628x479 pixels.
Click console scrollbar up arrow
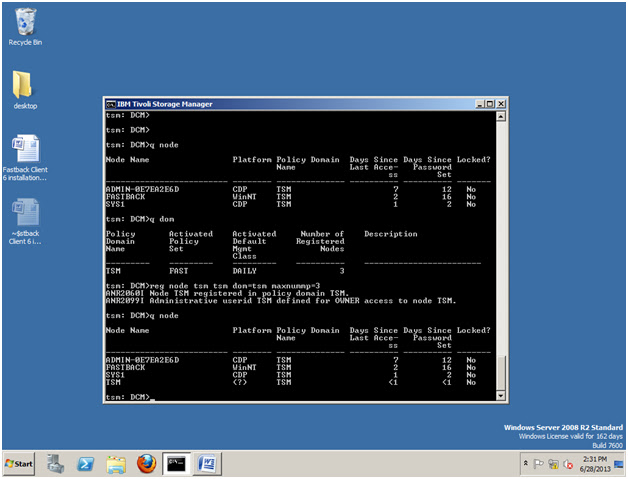(501, 117)
